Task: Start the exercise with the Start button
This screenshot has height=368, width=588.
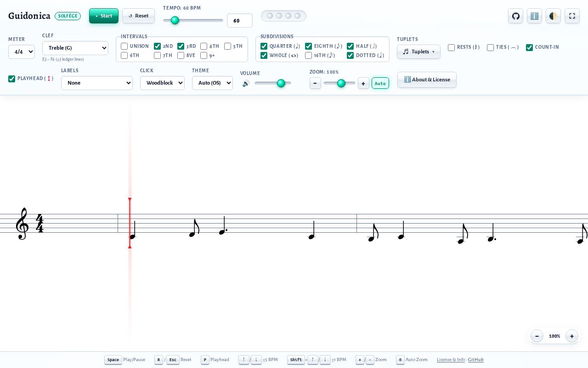Action: [x=104, y=16]
